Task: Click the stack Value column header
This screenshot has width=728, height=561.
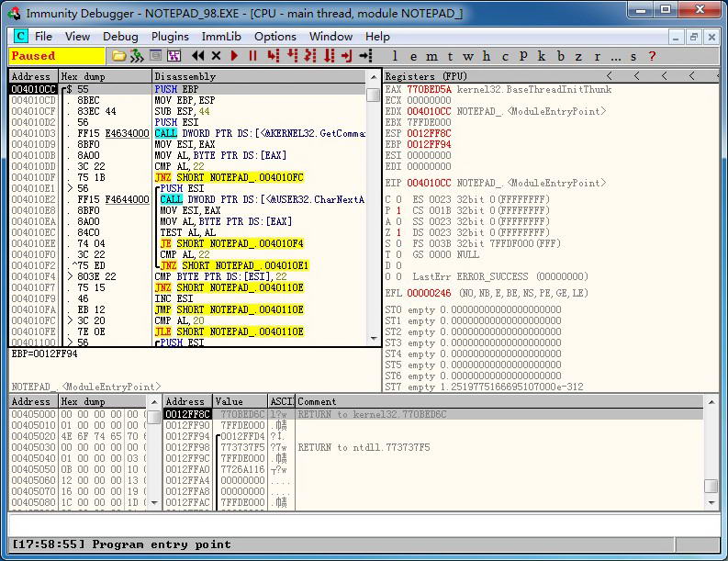Action: pyautogui.click(x=240, y=401)
